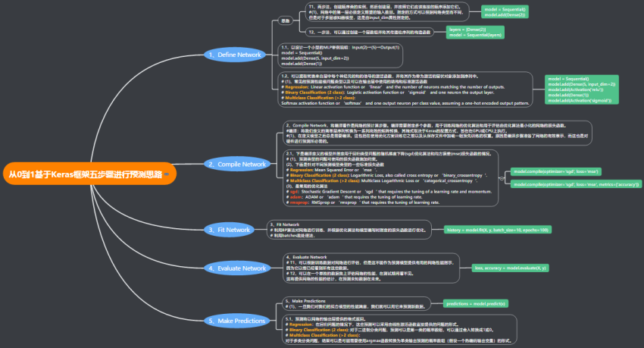The height and width of the screenshot is (348, 644).
Task: Select the 5.1 prediction output format note
Action: coord(400,330)
